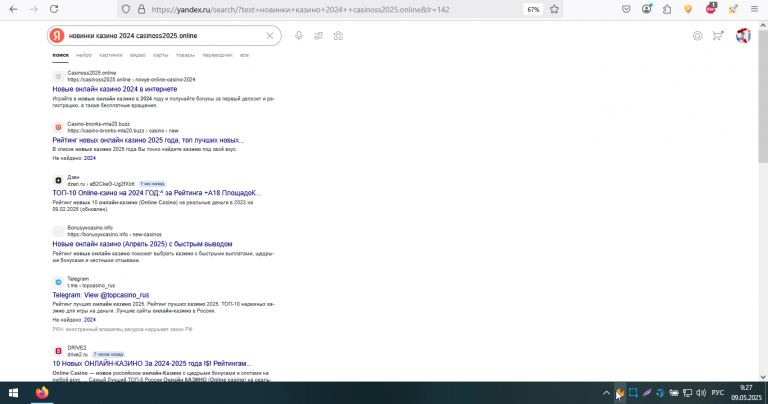Viewport: 768px width, 404px height.
Task: Open result 'ТОП-10 Online-кзино на 2024 ГОД'
Action: point(157,193)
